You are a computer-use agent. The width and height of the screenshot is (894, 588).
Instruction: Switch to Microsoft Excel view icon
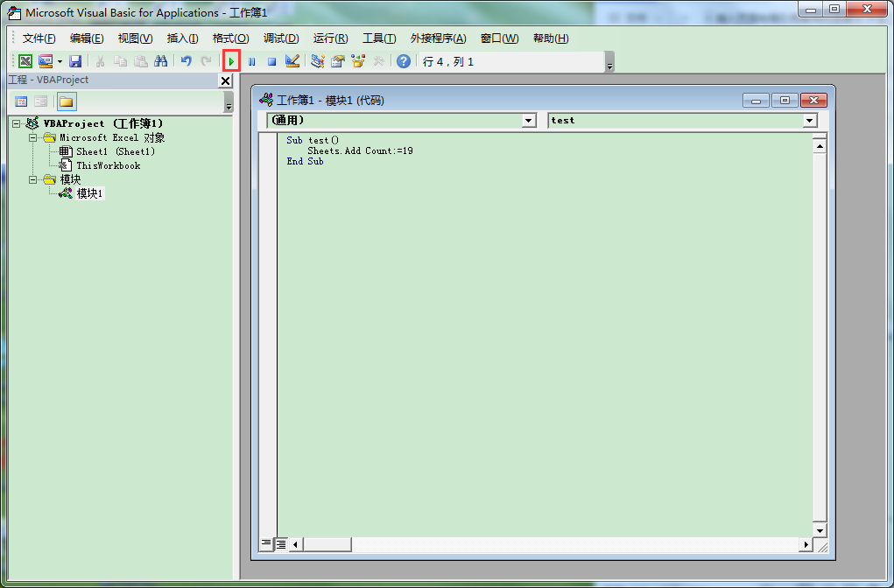25,61
